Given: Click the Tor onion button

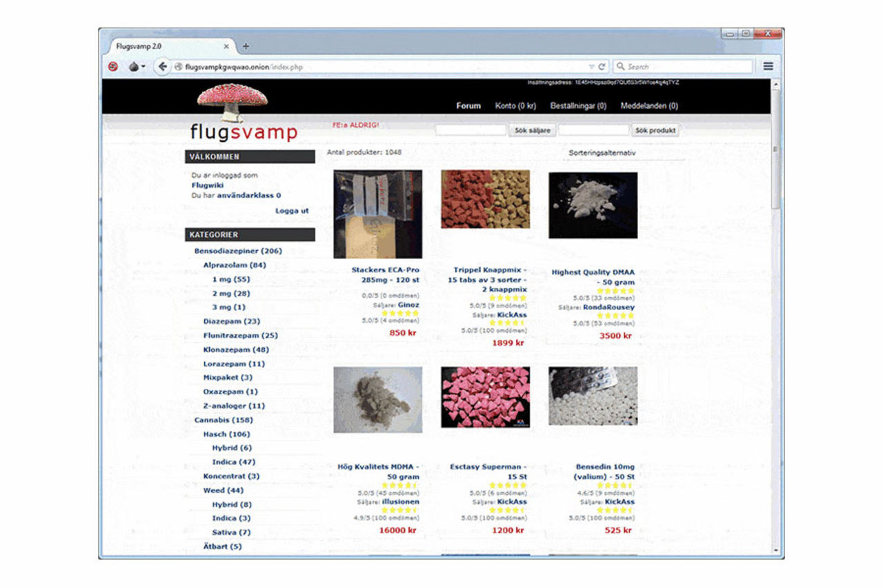Looking at the screenshot, I should 133,67.
